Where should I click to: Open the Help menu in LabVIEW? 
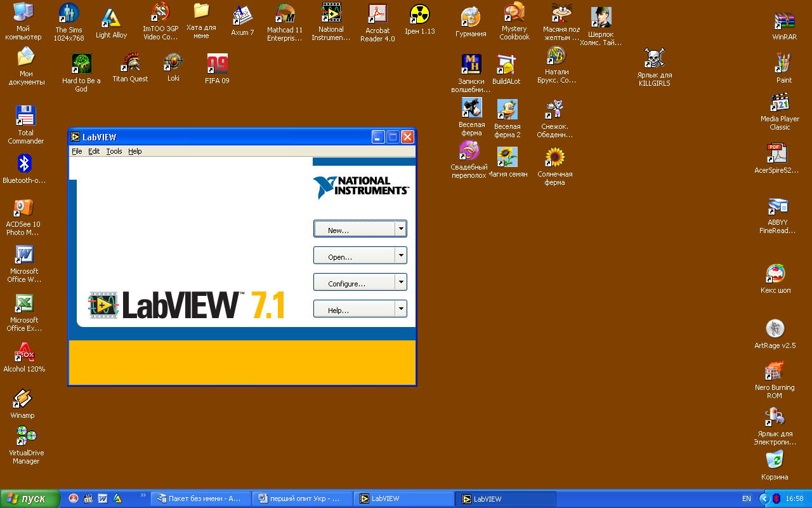pos(135,151)
